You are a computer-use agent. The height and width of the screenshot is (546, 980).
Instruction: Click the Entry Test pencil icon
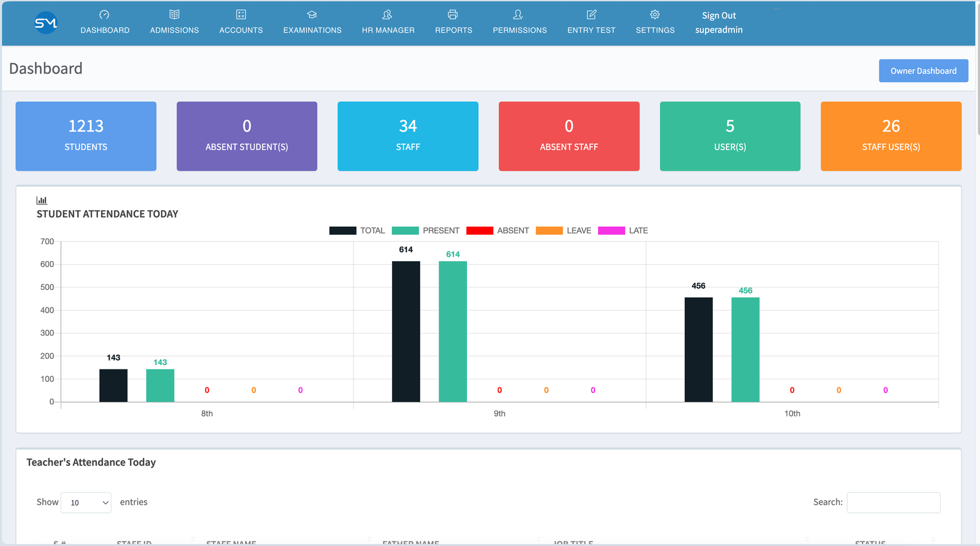592,15
